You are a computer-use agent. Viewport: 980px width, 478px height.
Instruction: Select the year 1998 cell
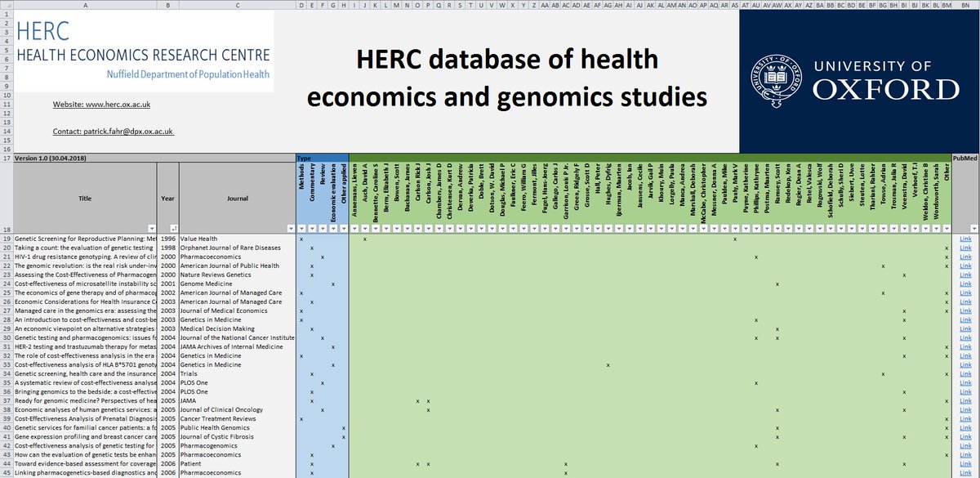tap(169, 248)
